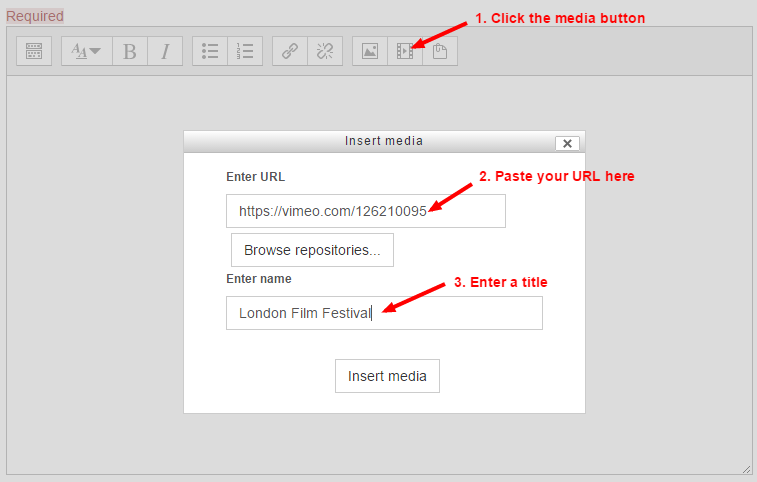Click the Browse repositories button
Viewport: 757px width, 482px height.
[x=312, y=250]
